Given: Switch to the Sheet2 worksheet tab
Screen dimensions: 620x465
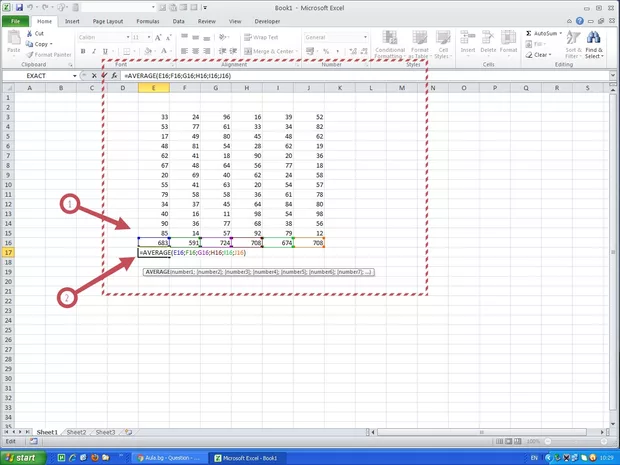Looking at the screenshot, I should [x=76, y=432].
